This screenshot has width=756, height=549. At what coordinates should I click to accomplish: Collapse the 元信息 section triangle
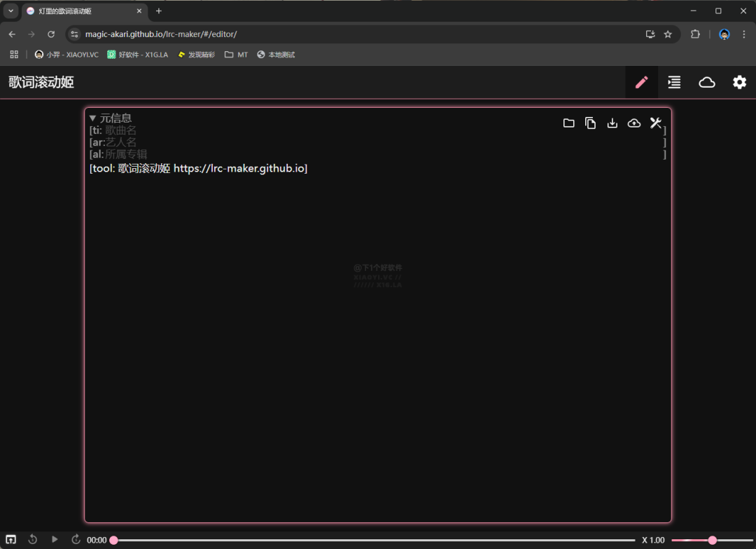tap(92, 118)
